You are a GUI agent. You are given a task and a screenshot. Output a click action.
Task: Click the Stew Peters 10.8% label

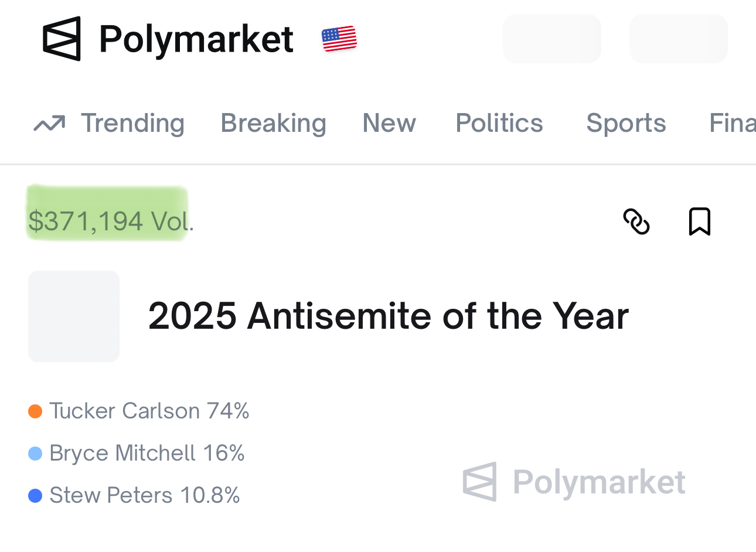(145, 496)
